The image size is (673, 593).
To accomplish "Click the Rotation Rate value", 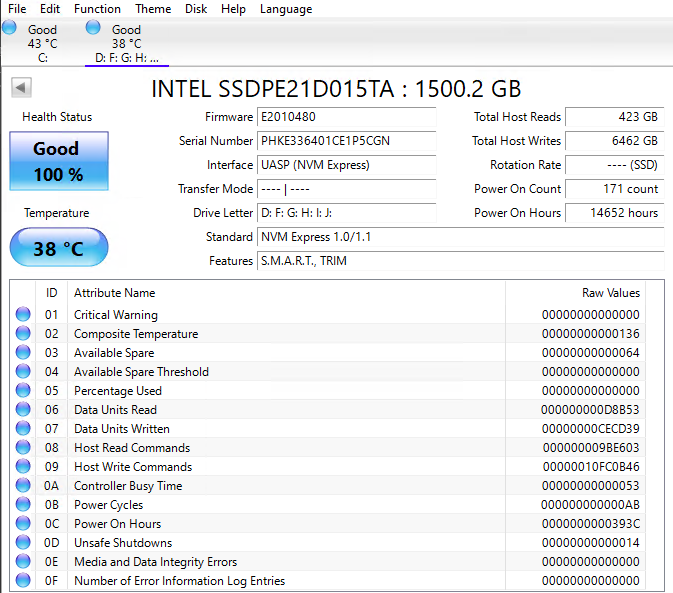I will point(615,165).
